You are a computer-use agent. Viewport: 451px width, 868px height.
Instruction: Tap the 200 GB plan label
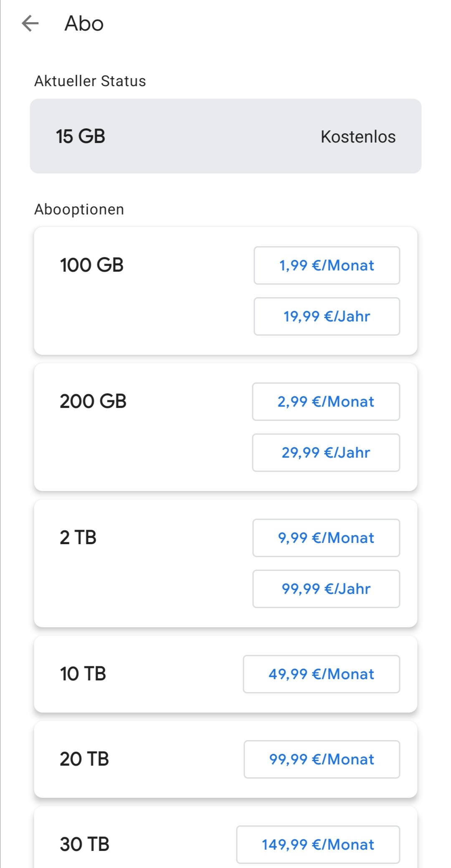pos(93,402)
